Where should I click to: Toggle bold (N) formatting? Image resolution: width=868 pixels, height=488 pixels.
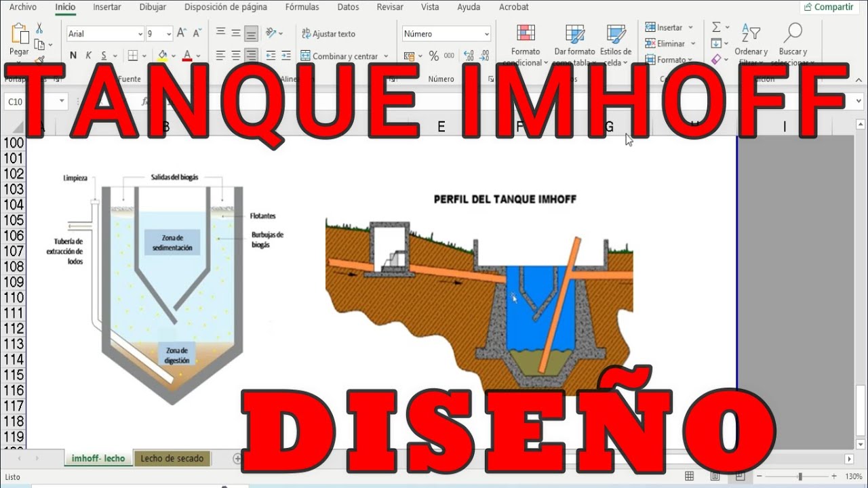coord(73,56)
